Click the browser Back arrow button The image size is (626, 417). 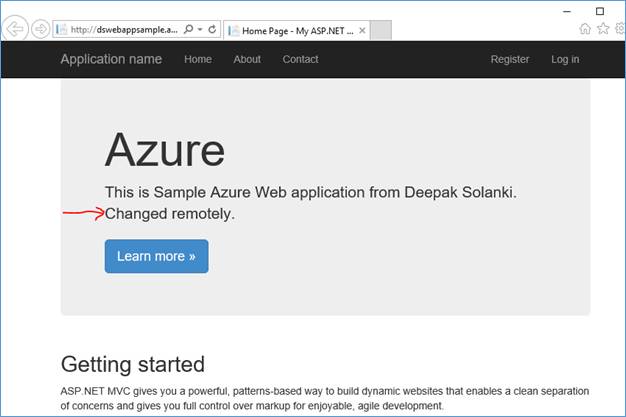tap(16, 29)
